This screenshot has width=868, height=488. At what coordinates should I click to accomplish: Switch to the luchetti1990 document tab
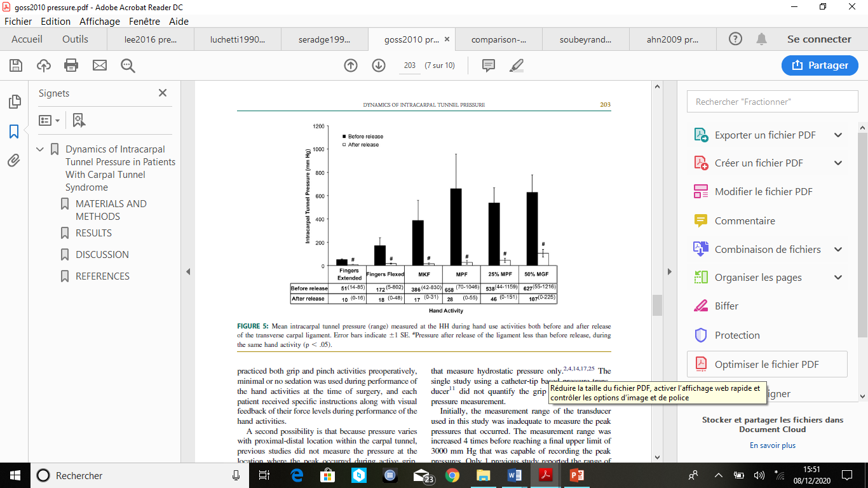(x=237, y=39)
